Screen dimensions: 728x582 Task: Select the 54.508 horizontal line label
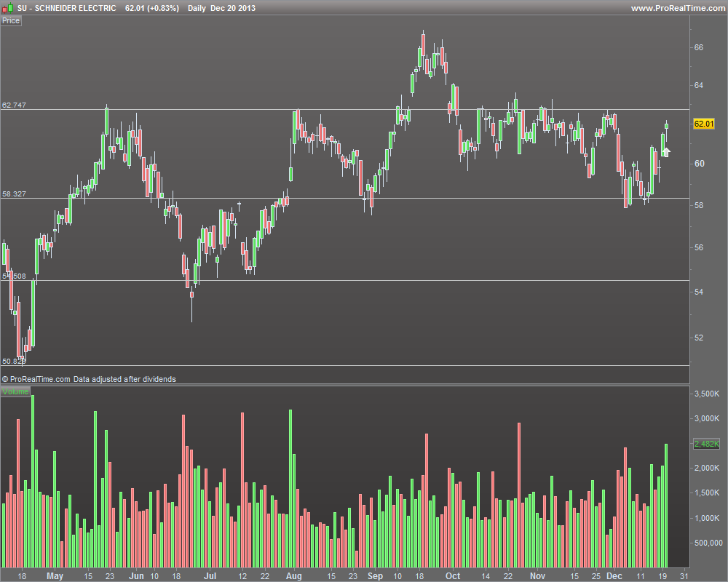point(14,276)
